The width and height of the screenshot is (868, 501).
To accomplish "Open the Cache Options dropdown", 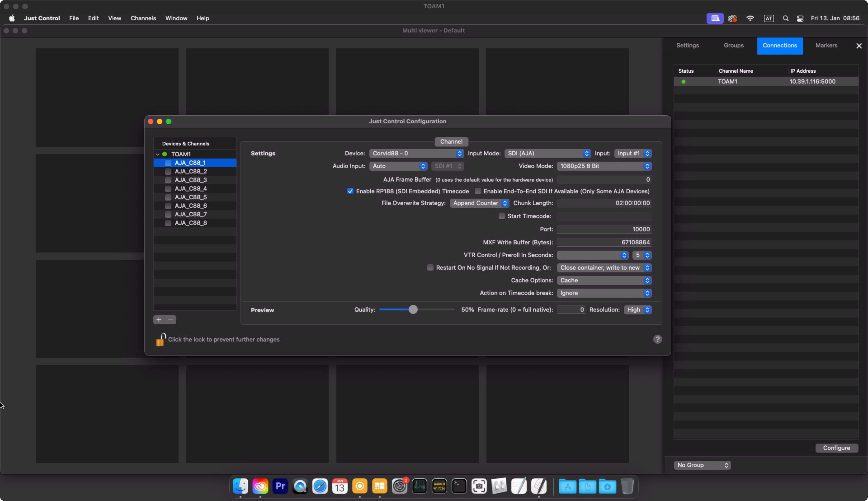I will point(604,280).
